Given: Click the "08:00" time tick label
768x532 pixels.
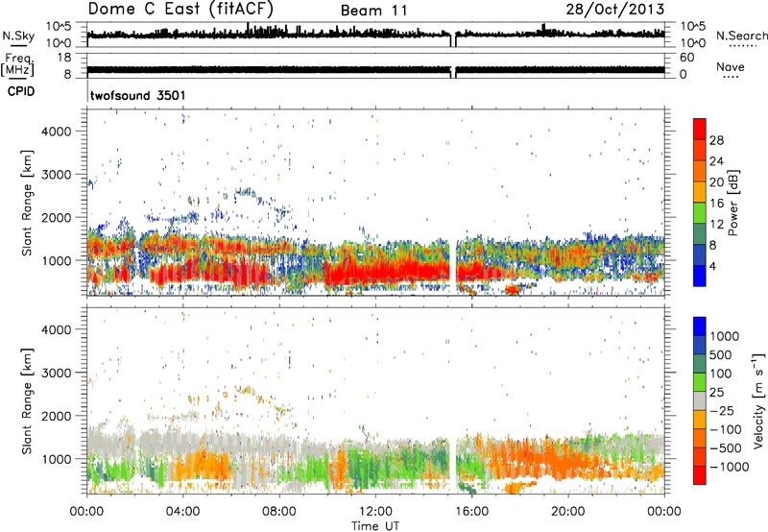Looking at the screenshot, I should tap(279, 512).
